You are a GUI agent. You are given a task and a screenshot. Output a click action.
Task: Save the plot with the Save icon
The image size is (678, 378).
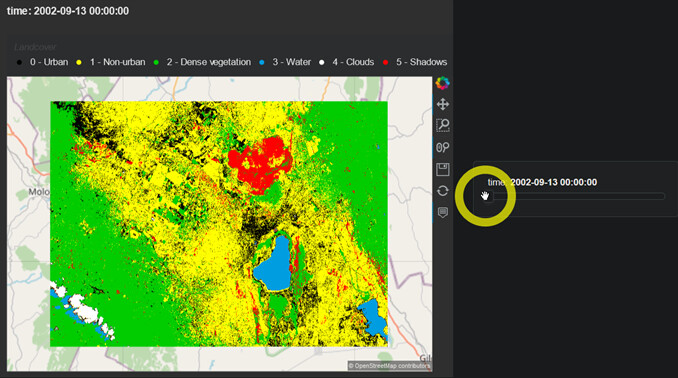click(x=442, y=169)
